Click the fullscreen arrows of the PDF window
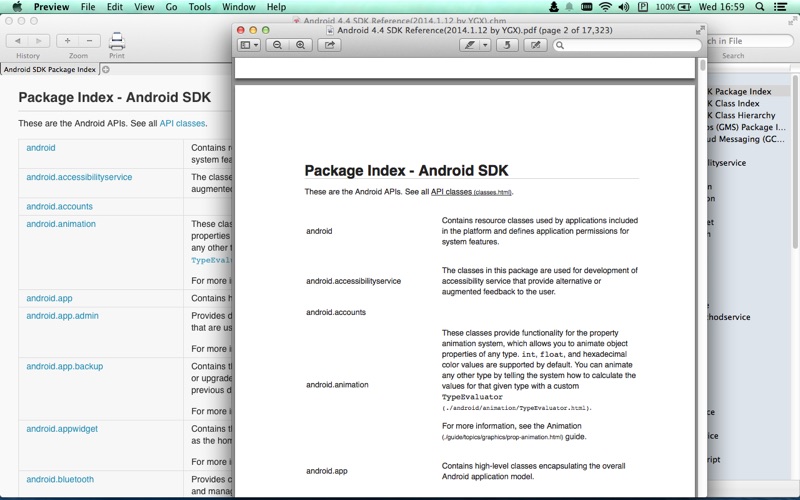Image resolution: width=800 pixels, height=500 pixels. (700, 30)
